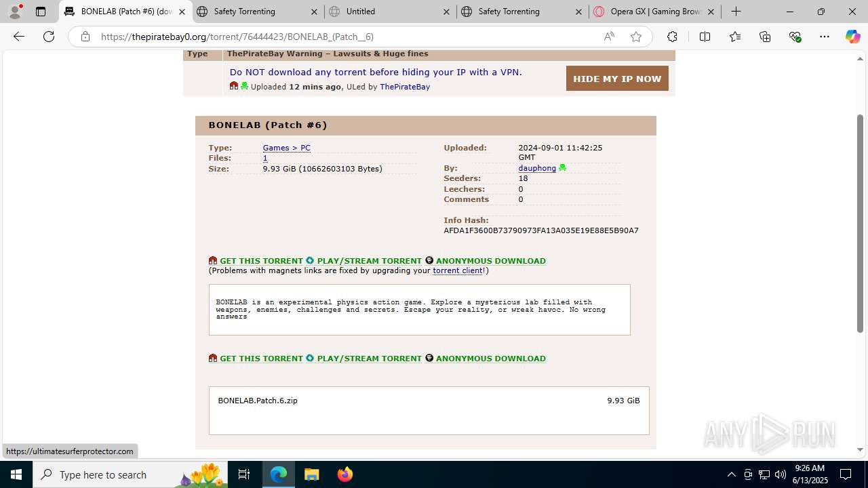Open the ThePirateBay uploader link
The height and width of the screenshot is (488, 868).
(405, 87)
